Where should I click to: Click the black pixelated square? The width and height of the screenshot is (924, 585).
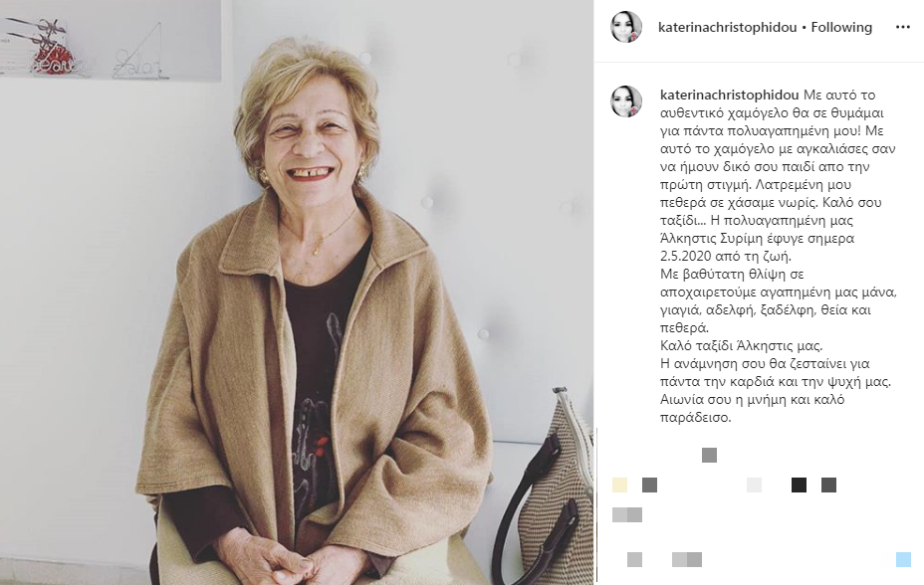tap(800, 485)
